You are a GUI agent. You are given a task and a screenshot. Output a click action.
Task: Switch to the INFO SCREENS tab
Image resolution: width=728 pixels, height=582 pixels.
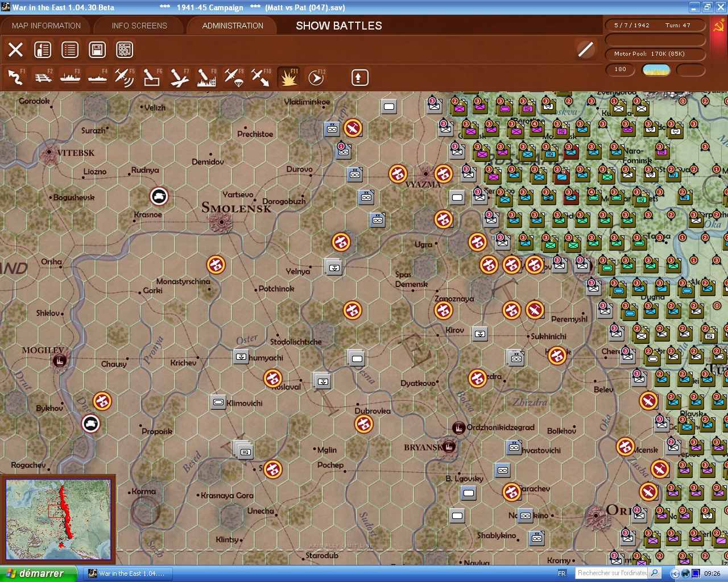pyautogui.click(x=139, y=26)
